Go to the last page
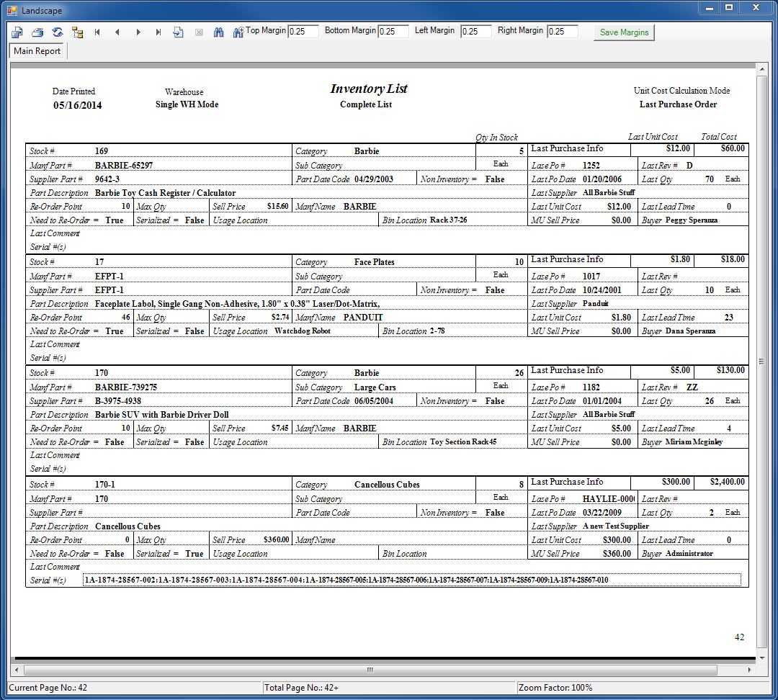This screenshot has height=700, width=778. coord(158,32)
